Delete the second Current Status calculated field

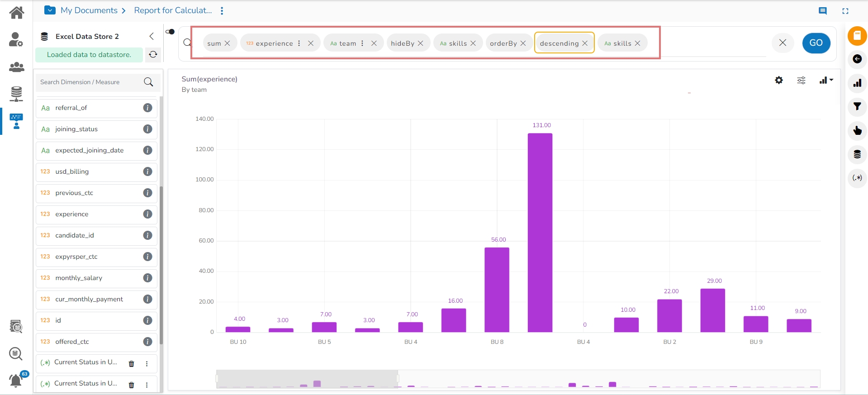pos(132,385)
